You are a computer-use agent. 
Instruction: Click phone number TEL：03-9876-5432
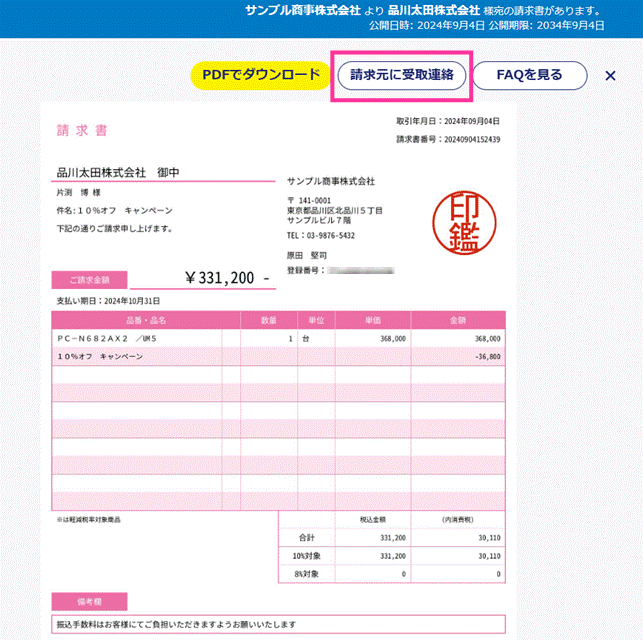(x=321, y=236)
